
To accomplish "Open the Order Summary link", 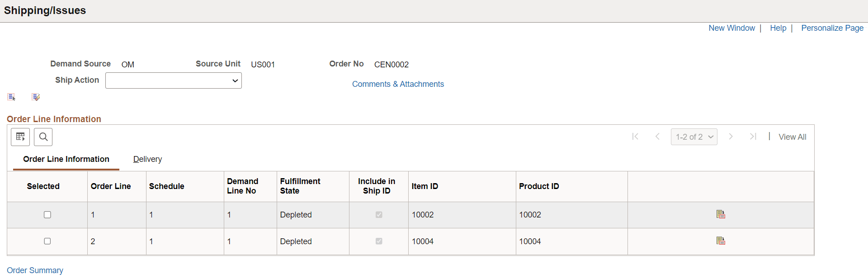I will (35, 270).
